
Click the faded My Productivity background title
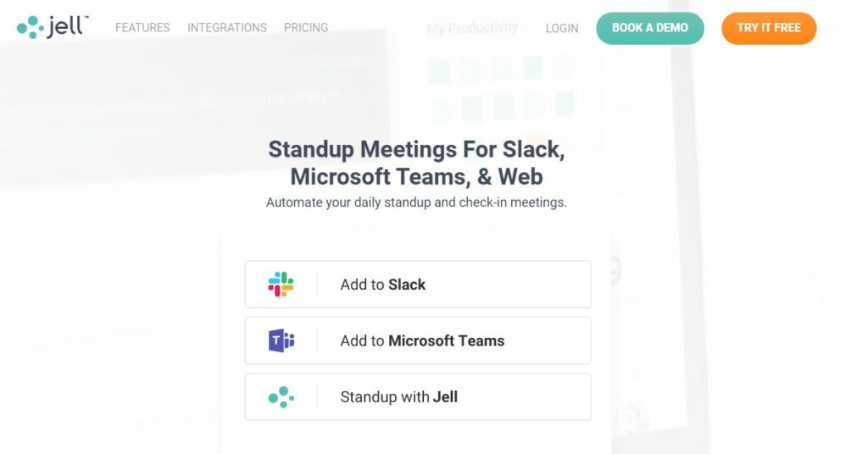tap(472, 28)
